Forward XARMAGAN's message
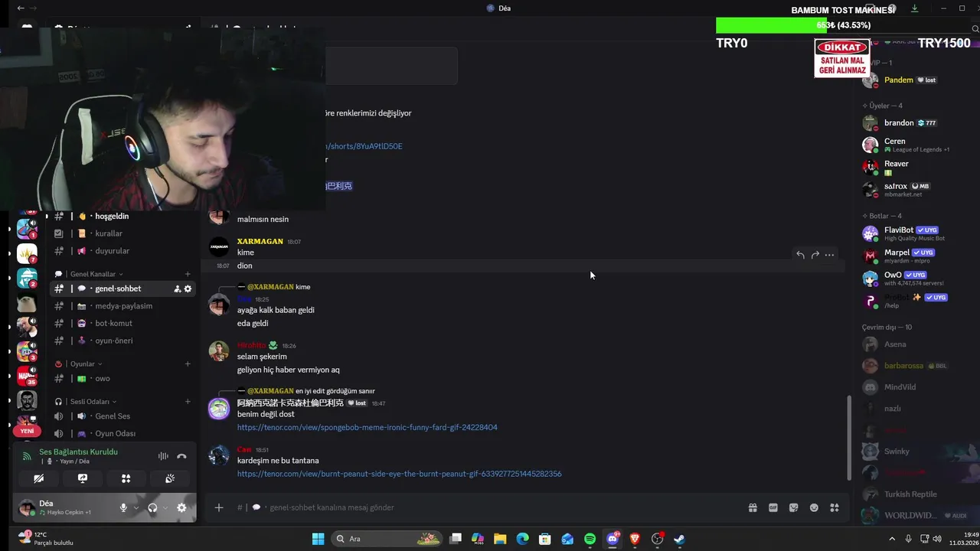The image size is (980, 551). (815, 255)
